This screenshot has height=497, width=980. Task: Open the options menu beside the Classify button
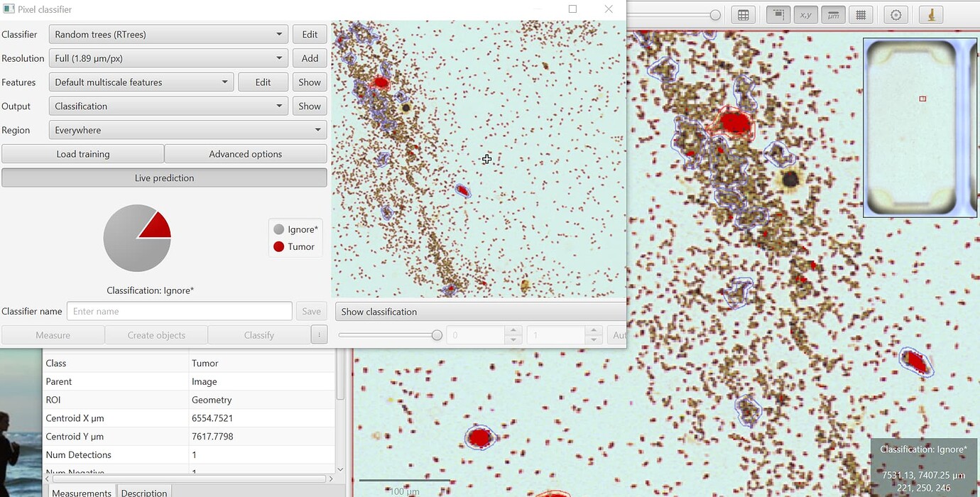tap(319, 334)
